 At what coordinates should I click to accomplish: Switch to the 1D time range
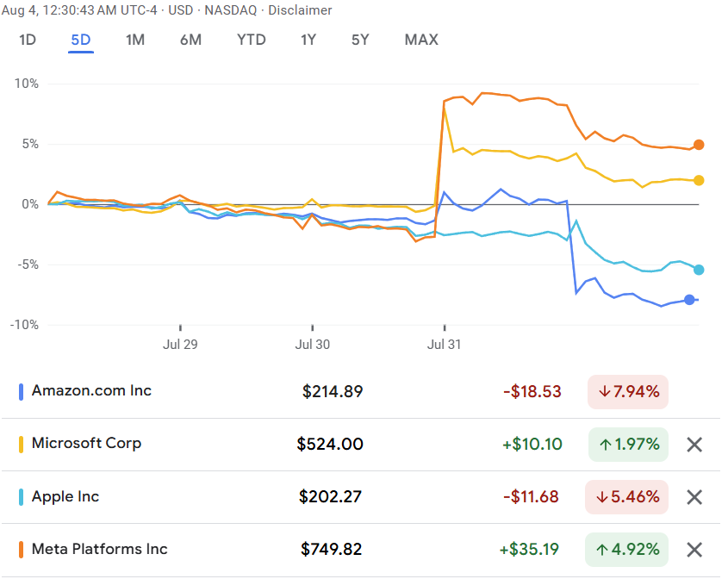click(x=28, y=40)
